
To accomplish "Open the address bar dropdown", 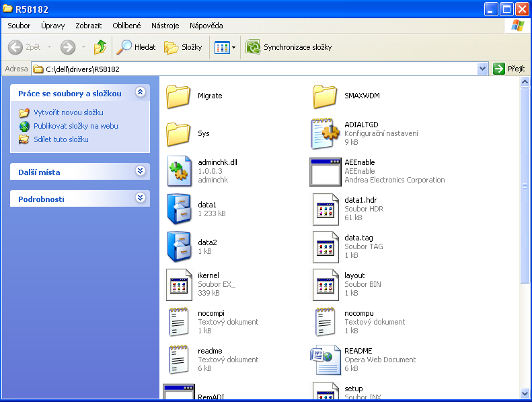I will pos(482,69).
